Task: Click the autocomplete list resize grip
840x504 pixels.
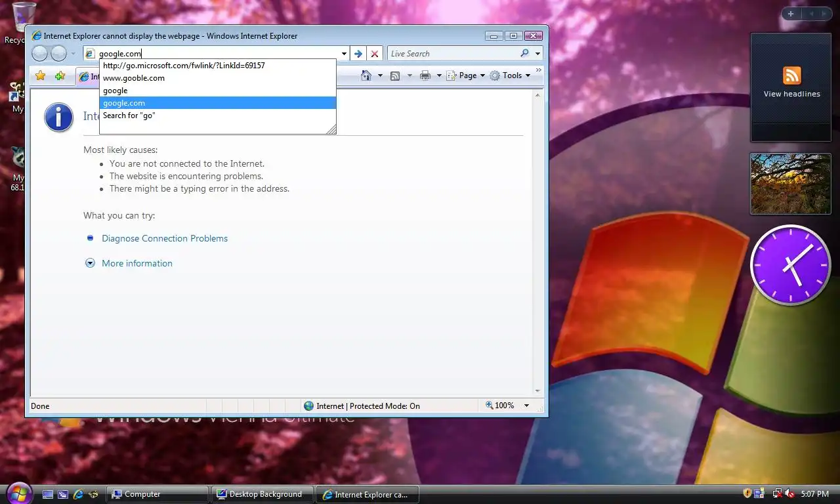Action: 331,129
